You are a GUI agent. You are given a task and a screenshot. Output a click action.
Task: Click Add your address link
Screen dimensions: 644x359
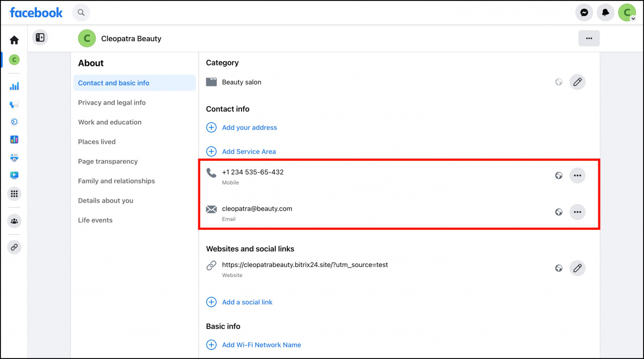pyautogui.click(x=250, y=128)
